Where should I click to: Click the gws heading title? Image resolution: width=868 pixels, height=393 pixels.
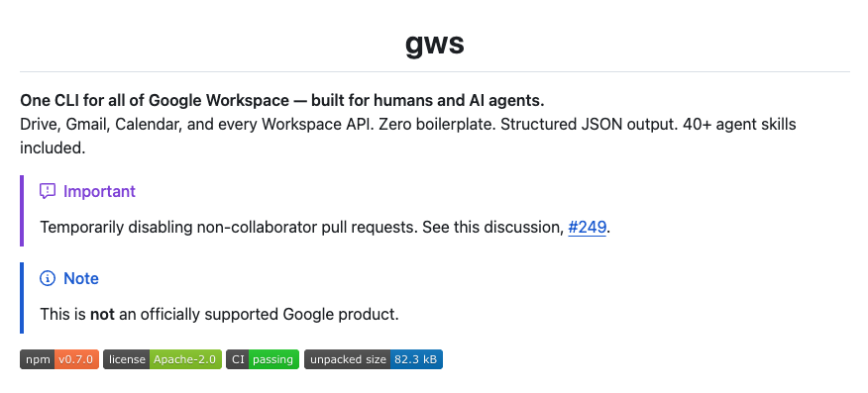pos(435,44)
